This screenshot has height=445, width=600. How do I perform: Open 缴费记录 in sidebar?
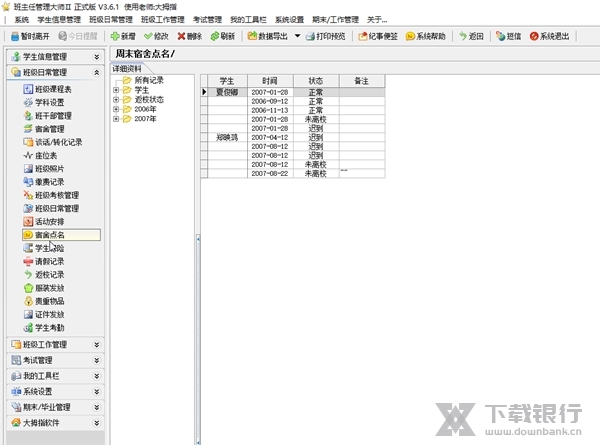44,182
